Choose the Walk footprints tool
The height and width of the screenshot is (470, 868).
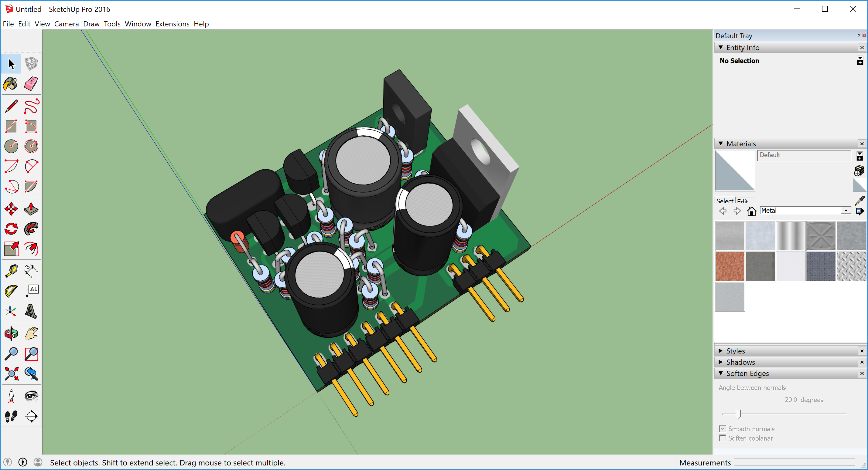coord(11,417)
